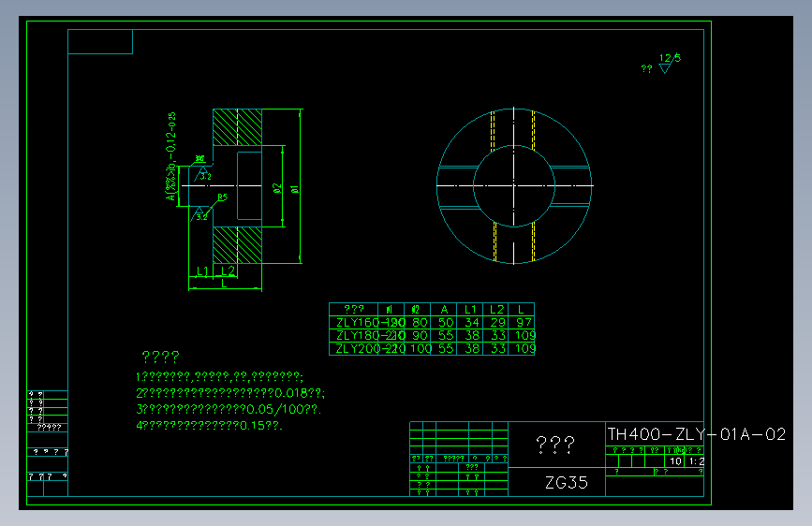Click the vertical tolerance text ending -0.12-0.25
Screen dimensions: 812x526
tap(170, 156)
